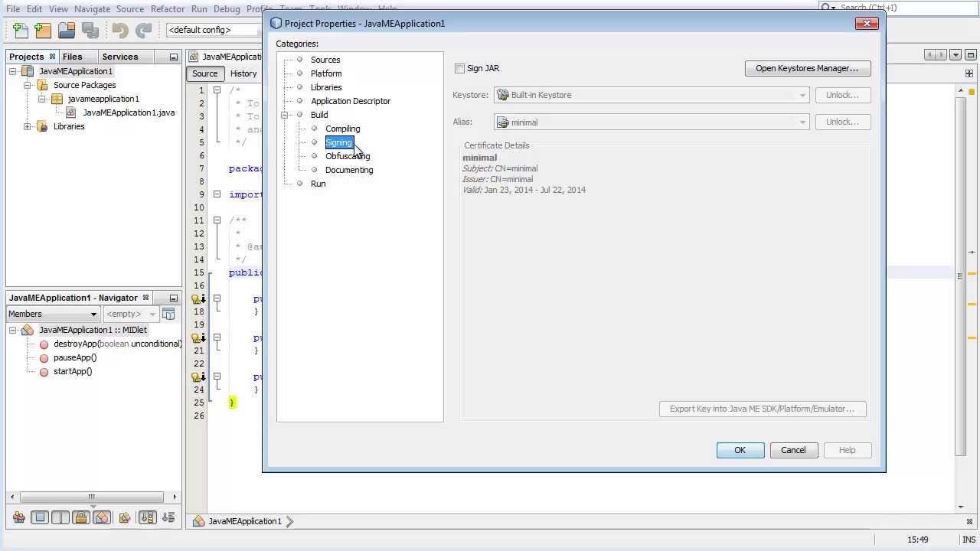Collapse Source Packages node
The width and height of the screenshot is (980, 551).
tap(28, 85)
